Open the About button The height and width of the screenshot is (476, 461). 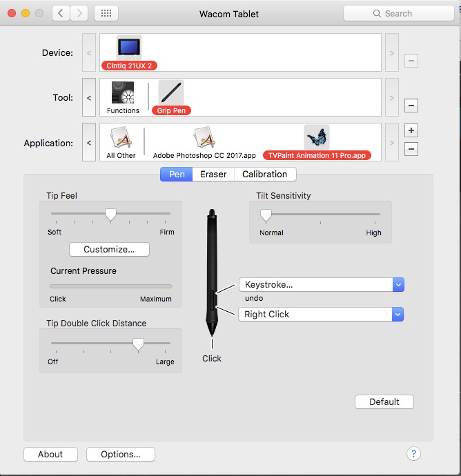tap(50, 454)
